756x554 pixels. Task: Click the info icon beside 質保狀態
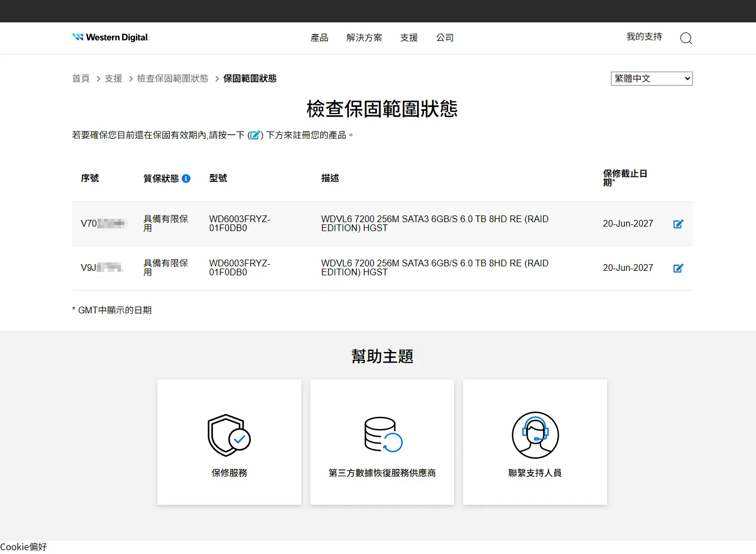click(x=186, y=179)
